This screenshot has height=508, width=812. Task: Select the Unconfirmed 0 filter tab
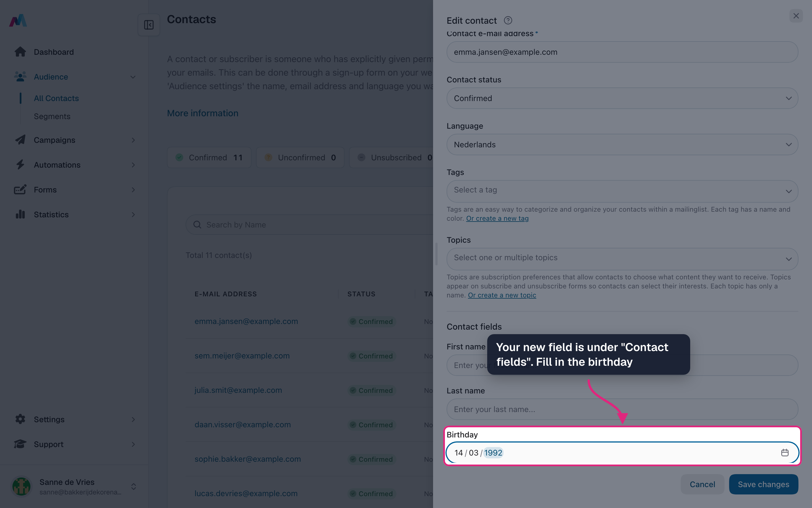pyautogui.click(x=300, y=157)
